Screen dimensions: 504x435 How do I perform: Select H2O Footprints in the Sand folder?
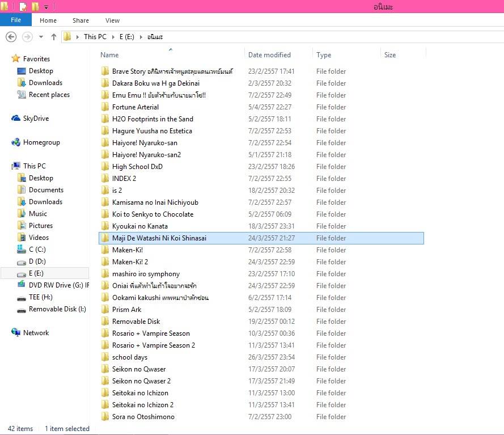153,119
